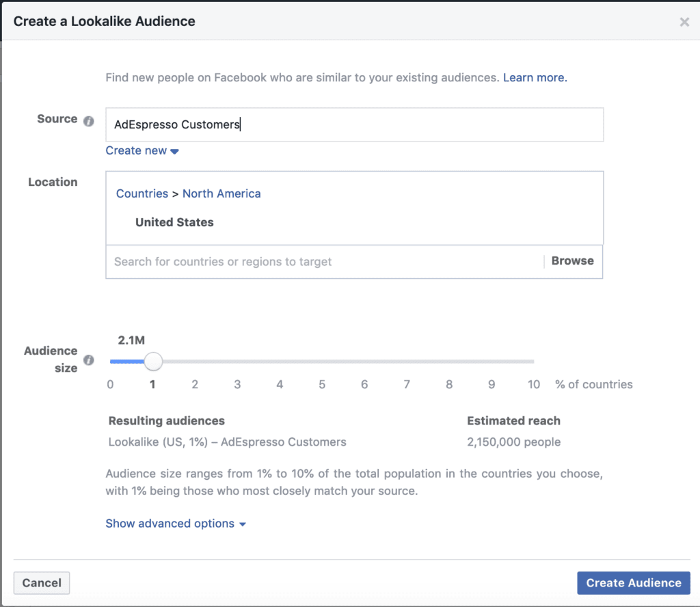The height and width of the screenshot is (607, 700).
Task: Click the 10 percent scale label
Action: (x=534, y=384)
